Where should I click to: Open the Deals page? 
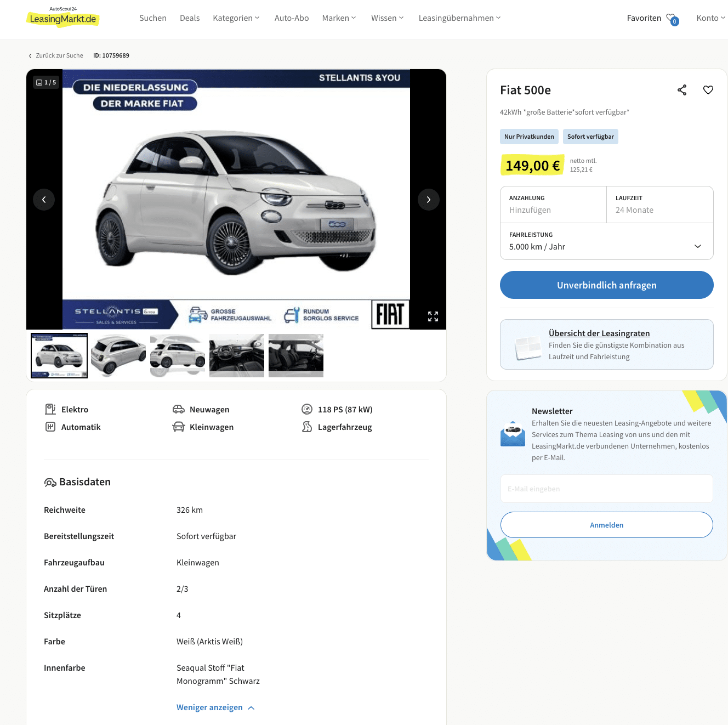[190, 18]
